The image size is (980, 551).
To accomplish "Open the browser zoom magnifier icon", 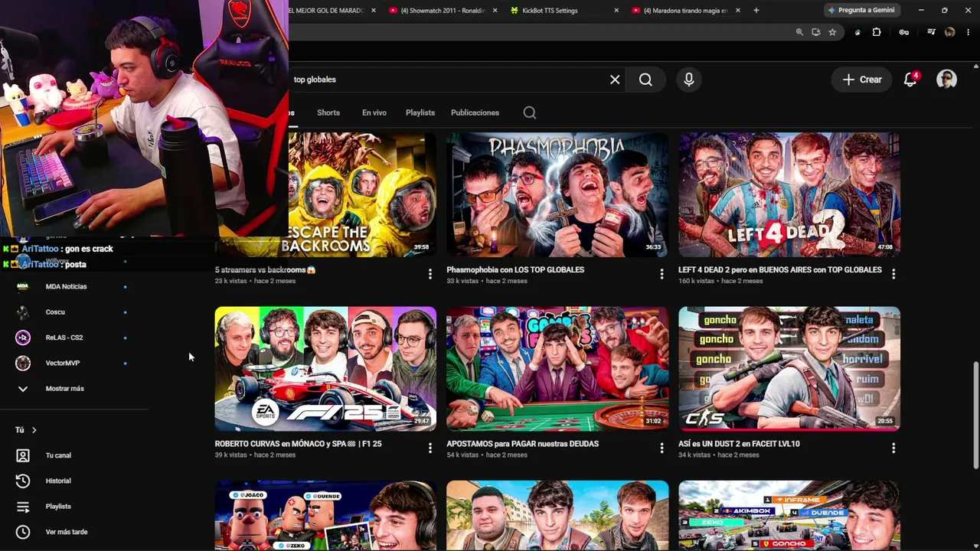I will pyautogui.click(x=799, y=32).
